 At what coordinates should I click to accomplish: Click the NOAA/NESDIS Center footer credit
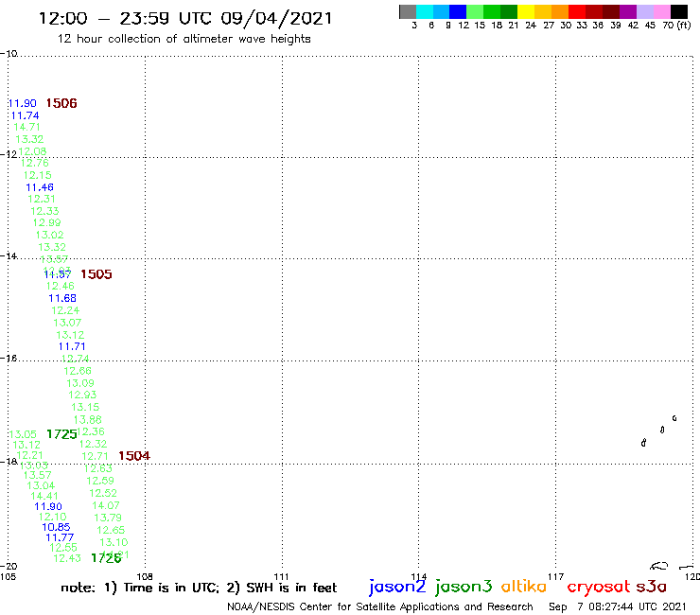pyautogui.click(x=380, y=607)
